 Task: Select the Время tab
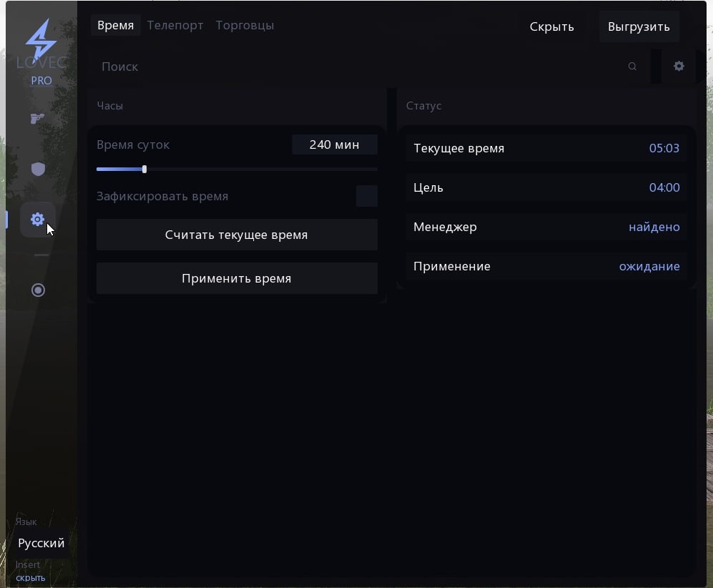click(x=115, y=25)
